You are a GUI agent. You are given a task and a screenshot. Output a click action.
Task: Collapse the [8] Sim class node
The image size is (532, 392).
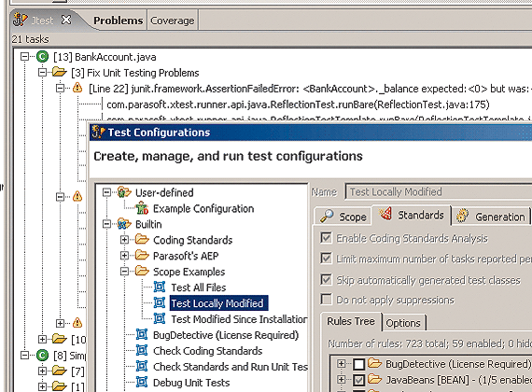pyautogui.click(x=24, y=355)
